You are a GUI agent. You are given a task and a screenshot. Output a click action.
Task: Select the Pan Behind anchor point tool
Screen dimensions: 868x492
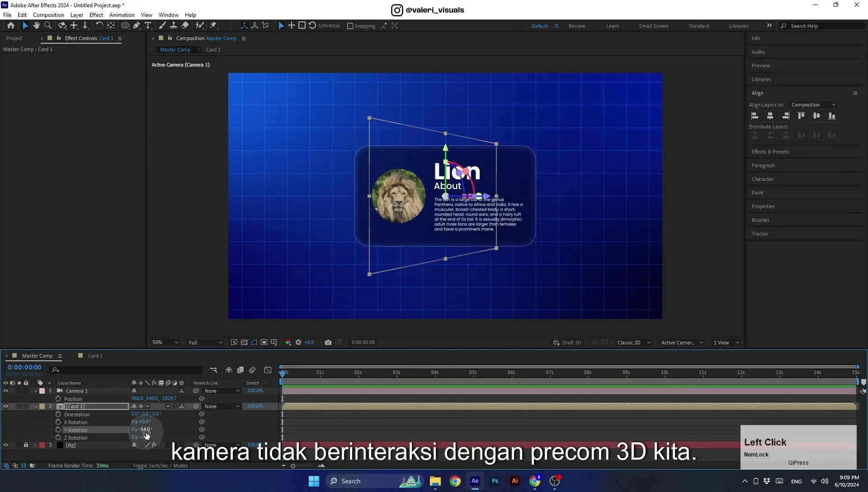tap(111, 26)
